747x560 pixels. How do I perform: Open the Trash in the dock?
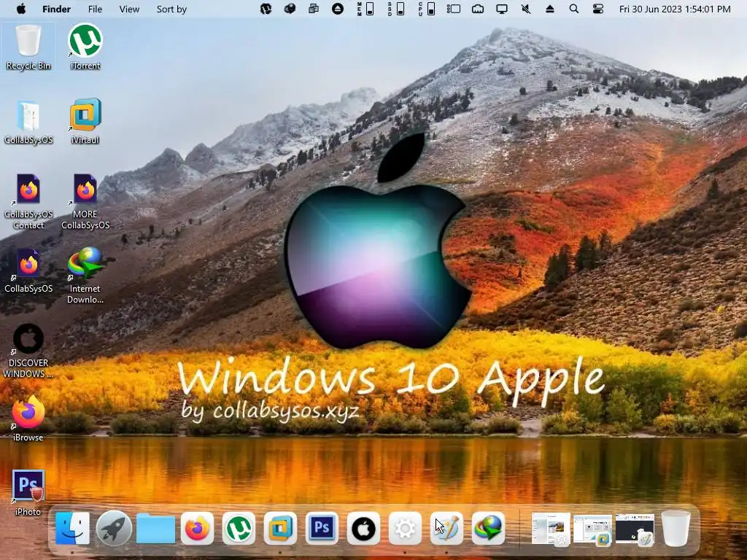coord(676,528)
